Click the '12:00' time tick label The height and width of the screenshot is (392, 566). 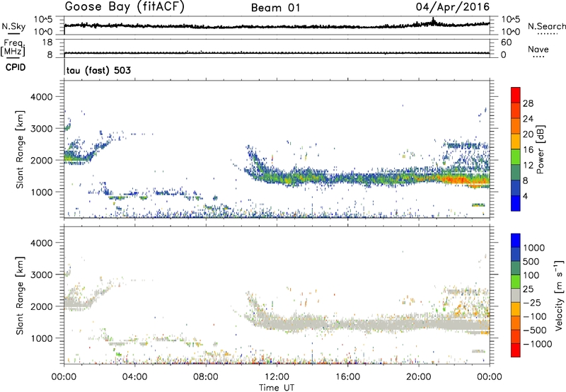tap(277, 377)
